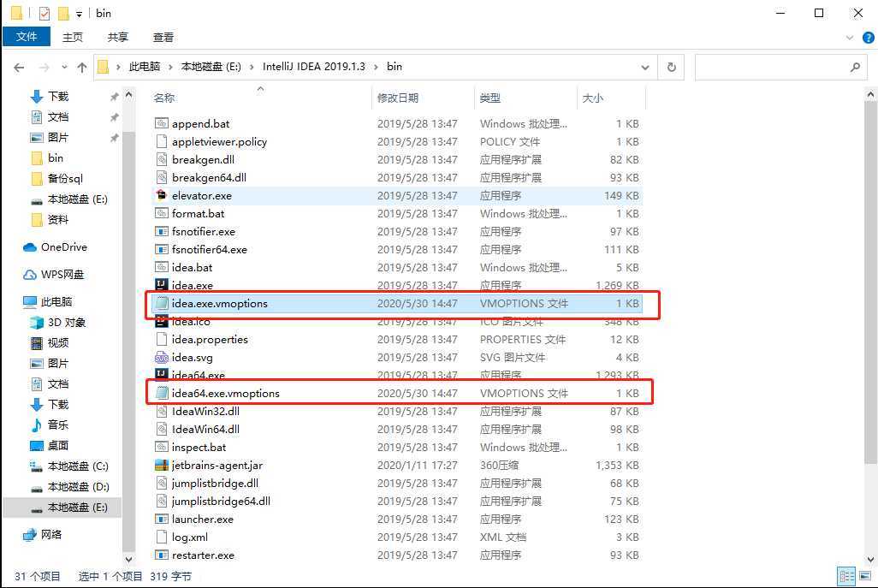Click the launcher.exe file icon

point(161,519)
